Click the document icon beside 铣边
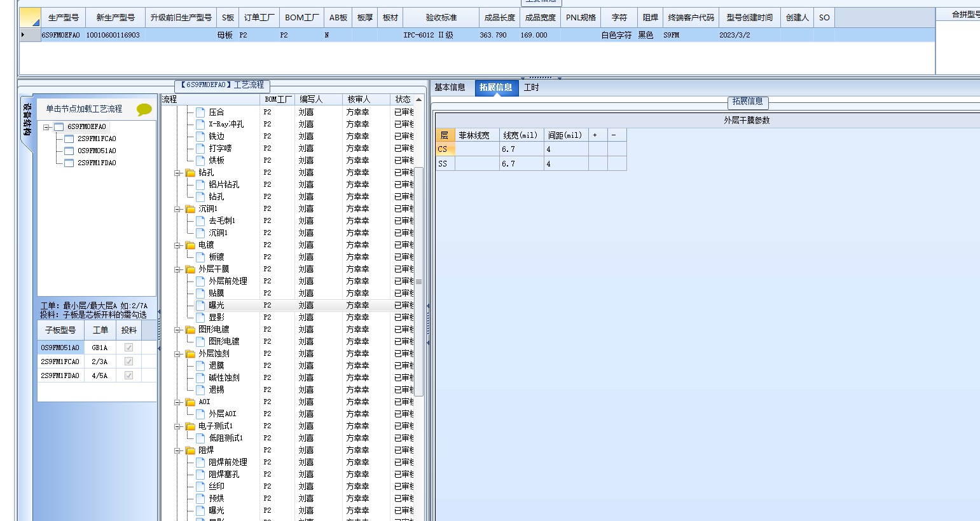 pos(200,136)
